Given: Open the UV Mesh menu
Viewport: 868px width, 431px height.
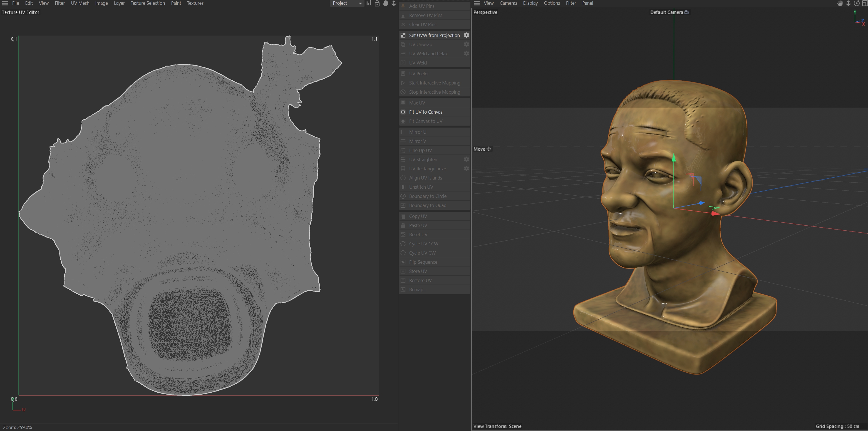Looking at the screenshot, I should [x=80, y=3].
